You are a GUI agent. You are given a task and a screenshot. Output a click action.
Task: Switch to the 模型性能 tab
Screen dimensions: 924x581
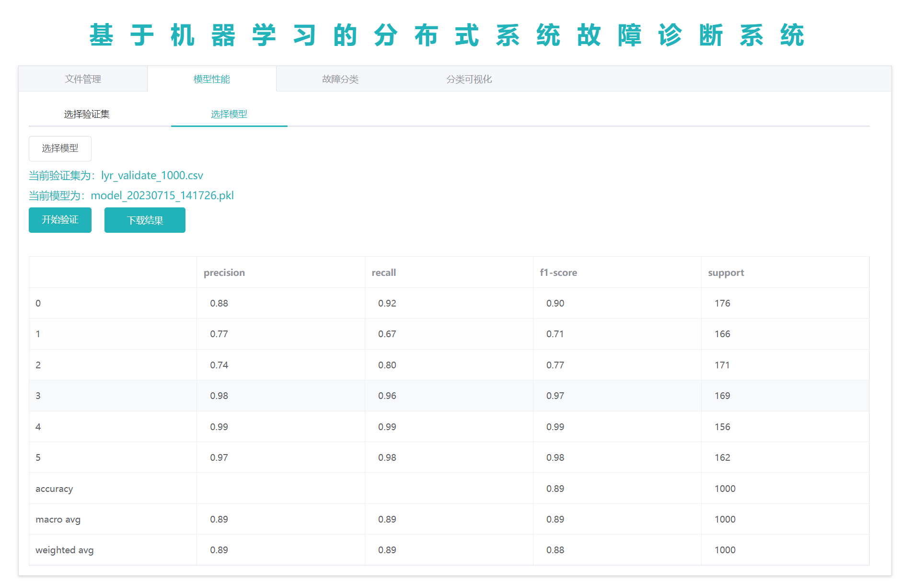pos(212,79)
